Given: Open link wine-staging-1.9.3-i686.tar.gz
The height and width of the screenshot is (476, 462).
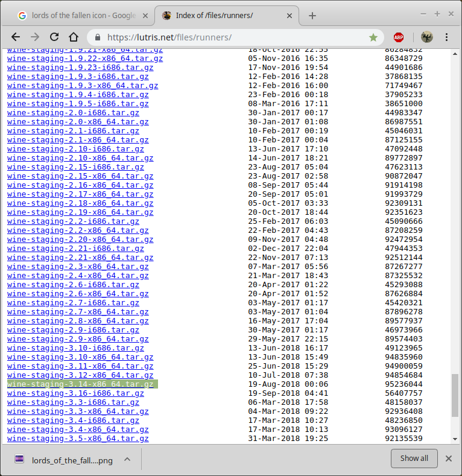Looking at the screenshot, I should tap(78, 77).
